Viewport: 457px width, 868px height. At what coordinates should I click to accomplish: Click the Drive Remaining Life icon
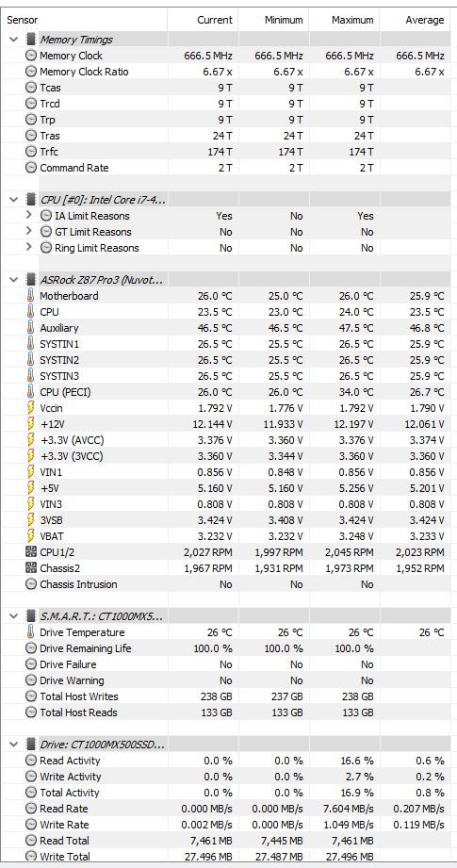[x=31, y=648]
